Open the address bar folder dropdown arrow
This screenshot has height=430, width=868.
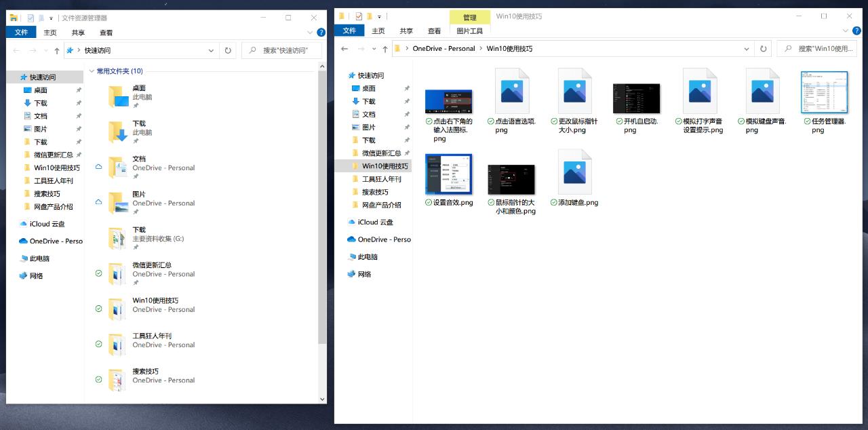[747, 48]
